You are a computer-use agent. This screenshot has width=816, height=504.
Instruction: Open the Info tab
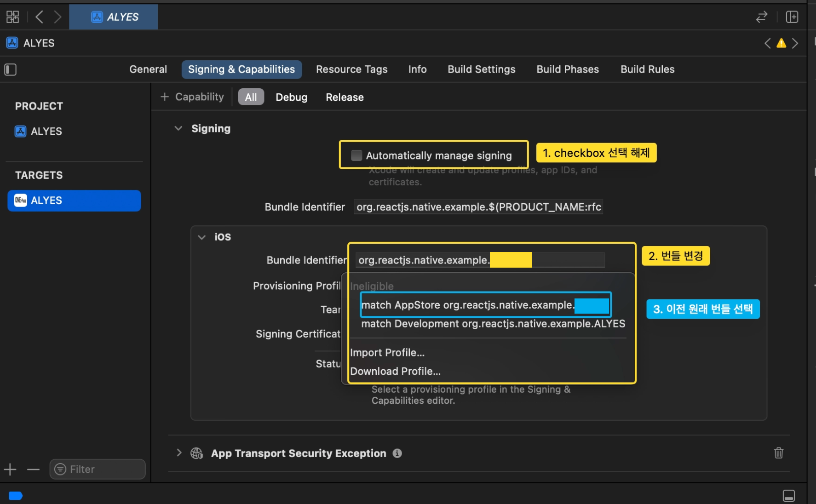point(418,69)
